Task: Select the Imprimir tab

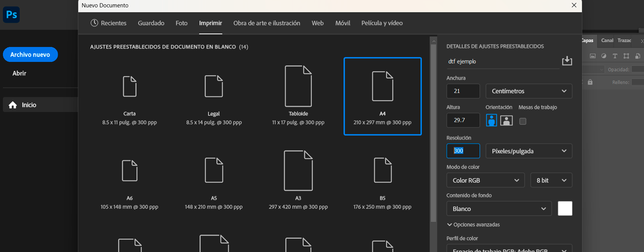Action: [210, 23]
